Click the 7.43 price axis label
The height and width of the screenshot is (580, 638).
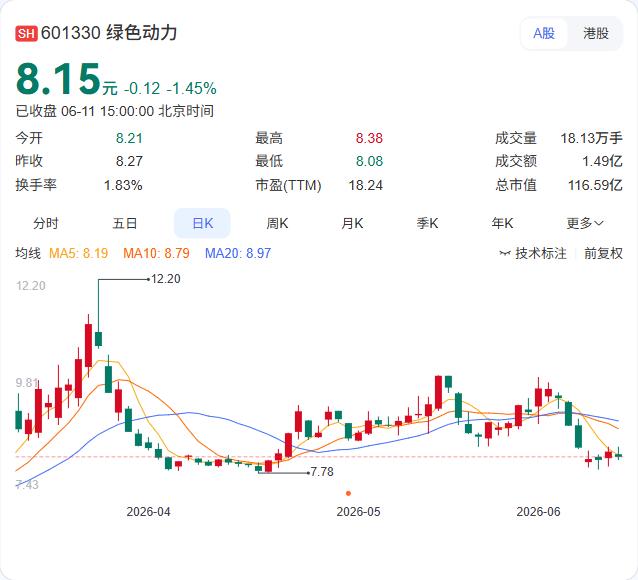pos(27,484)
